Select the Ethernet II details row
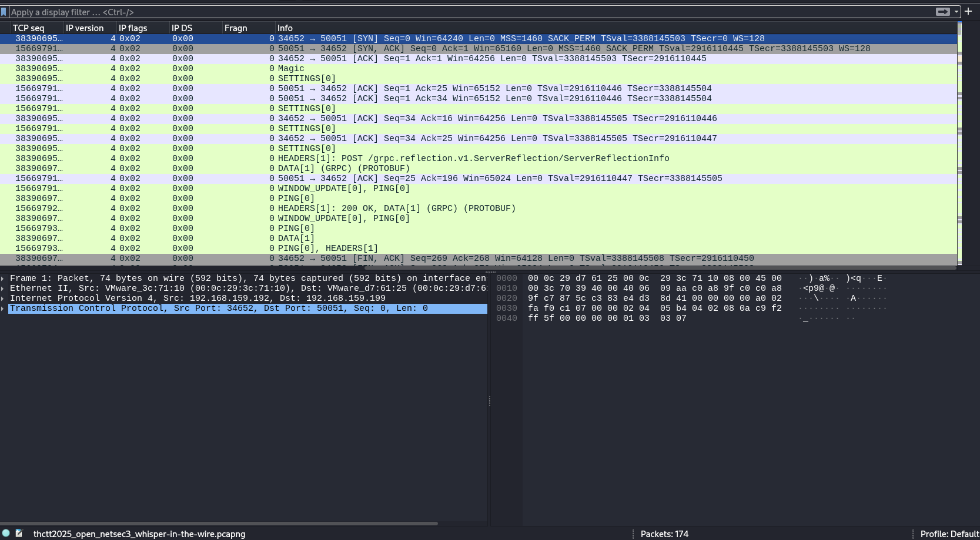Screen dimensions: 980x540 [x=247, y=289]
